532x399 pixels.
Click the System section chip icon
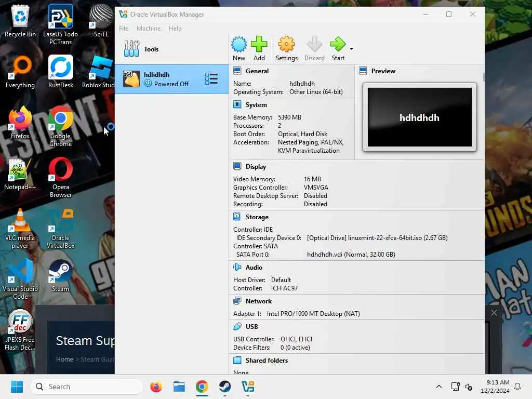coord(237,104)
